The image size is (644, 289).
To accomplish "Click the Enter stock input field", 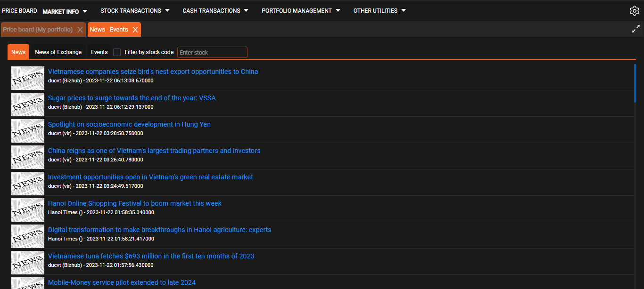I will (212, 52).
